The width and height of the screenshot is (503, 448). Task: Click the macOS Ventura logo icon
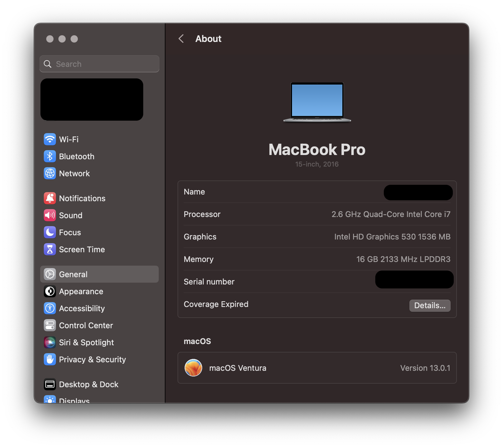click(193, 368)
